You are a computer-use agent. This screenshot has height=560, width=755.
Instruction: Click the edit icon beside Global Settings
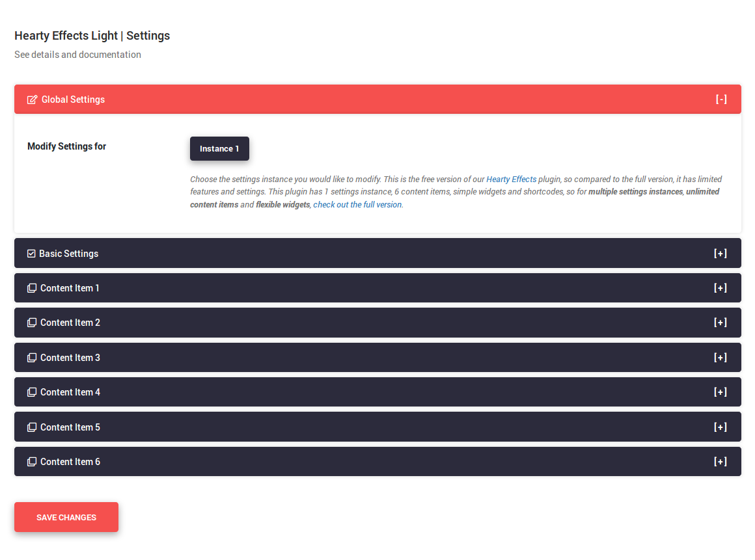[32, 100]
